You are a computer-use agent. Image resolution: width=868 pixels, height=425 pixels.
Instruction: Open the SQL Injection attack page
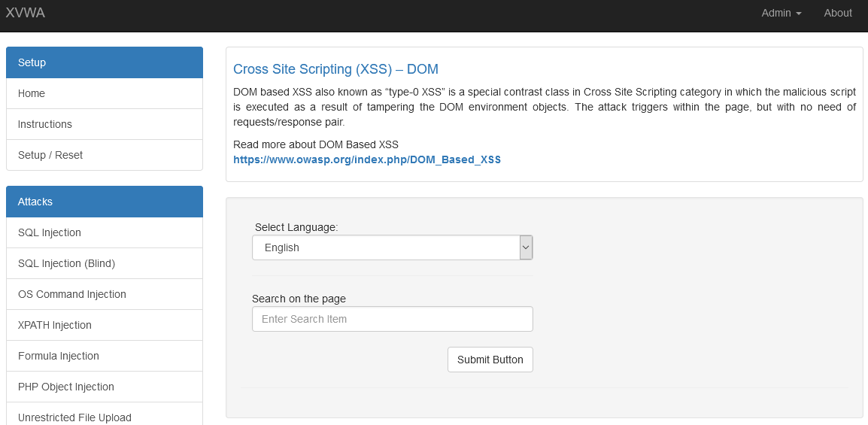point(50,232)
